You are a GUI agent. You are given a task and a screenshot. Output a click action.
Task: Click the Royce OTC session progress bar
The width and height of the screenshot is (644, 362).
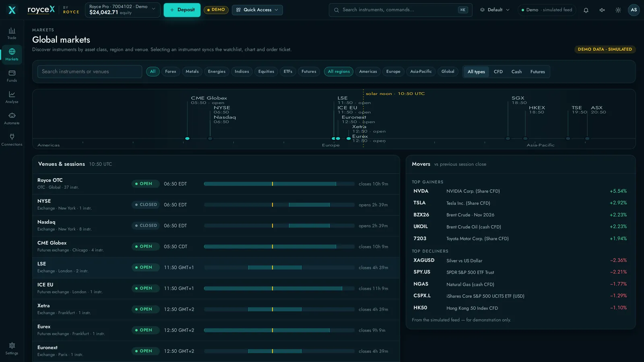tap(279, 184)
